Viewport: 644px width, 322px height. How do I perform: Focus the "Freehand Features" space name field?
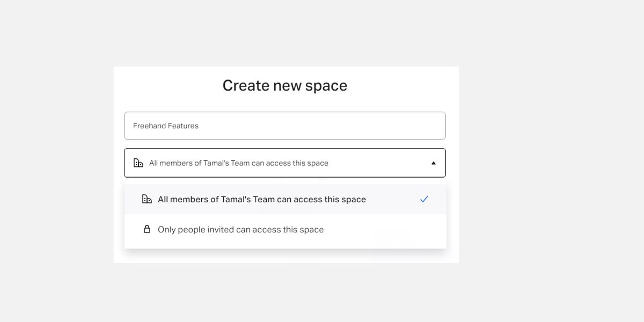coord(284,126)
